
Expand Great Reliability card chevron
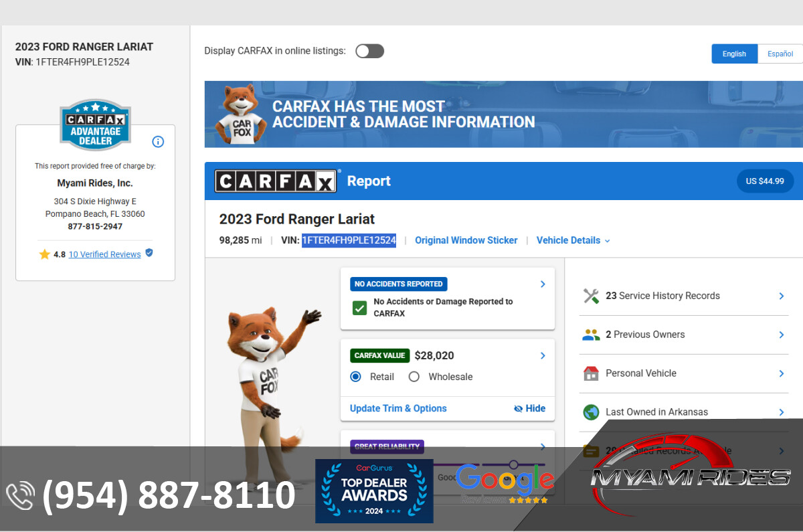(543, 447)
